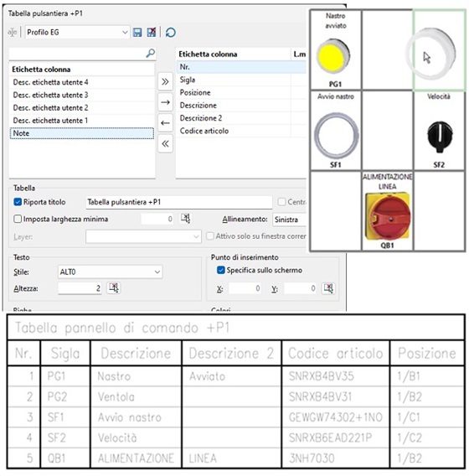Image resolution: width=469 pixels, height=476 pixels.
Task: Select the Nr. row in right list
Action: point(241,67)
